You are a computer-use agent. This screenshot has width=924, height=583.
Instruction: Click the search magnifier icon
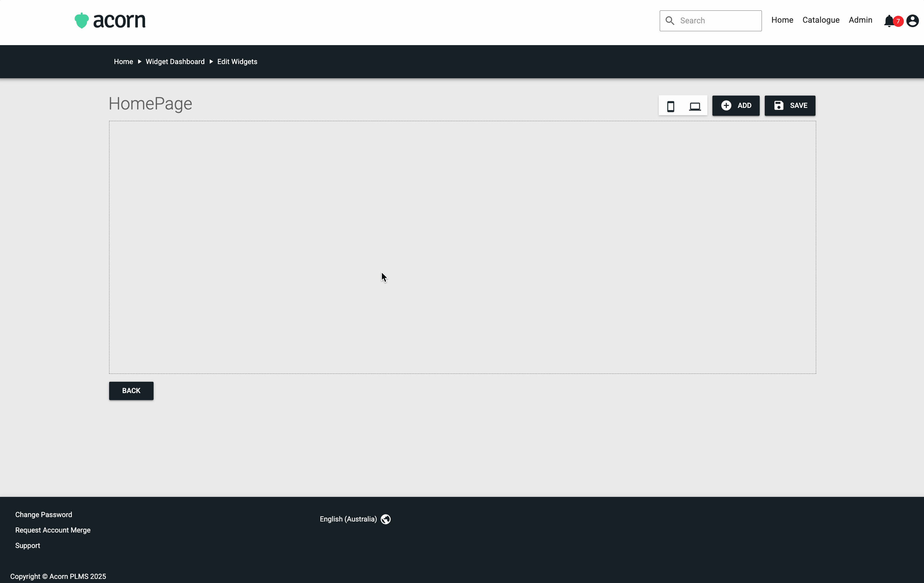tap(670, 21)
